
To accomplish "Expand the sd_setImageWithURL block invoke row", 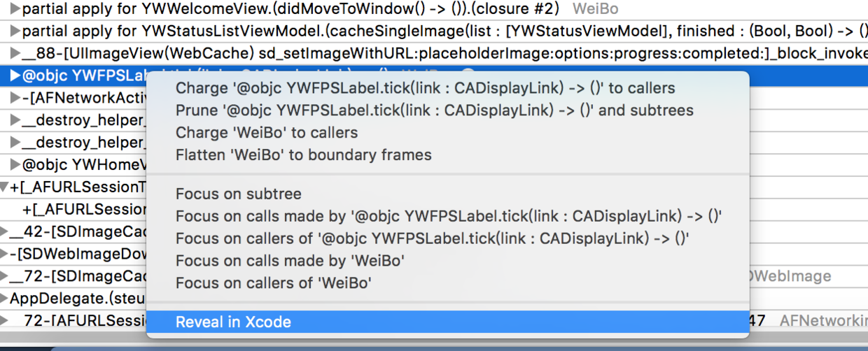I will (x=15, y=53).
